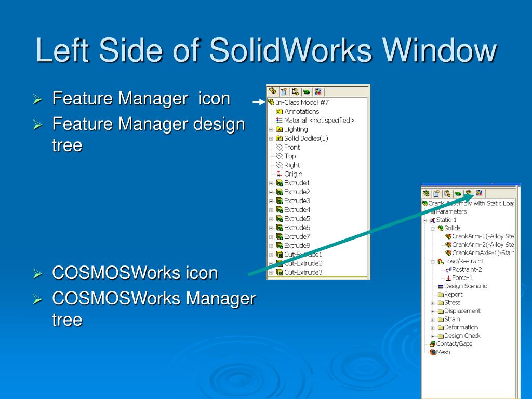Select 'Cut-Extrude3' in the feature tree
Viewport: 532px width, 399px height.
(303, 272)
